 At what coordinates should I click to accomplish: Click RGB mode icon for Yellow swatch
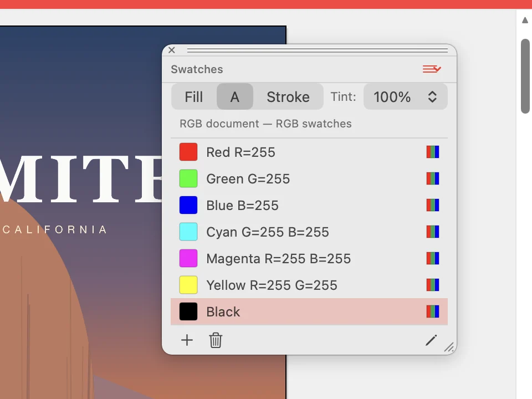point(433,285)
